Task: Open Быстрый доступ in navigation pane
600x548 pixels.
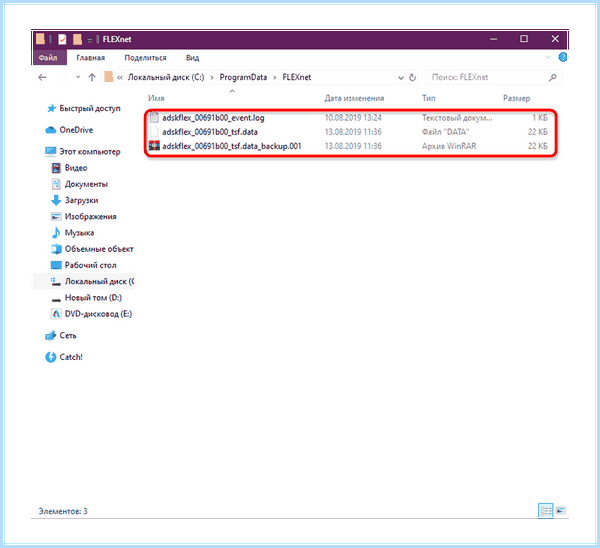Action: [x=90, y=108]
